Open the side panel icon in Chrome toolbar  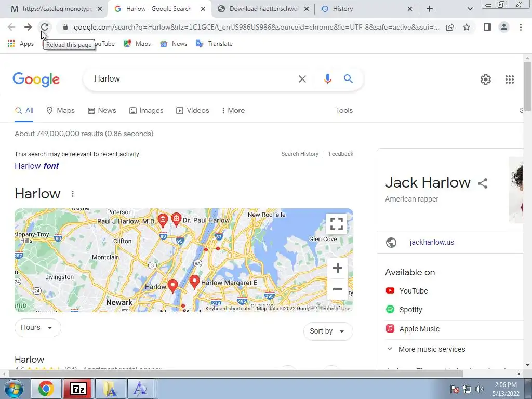487,27
